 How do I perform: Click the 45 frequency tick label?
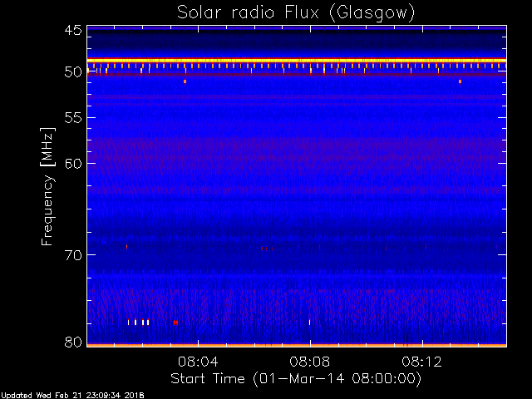click(x=73, y=30)
